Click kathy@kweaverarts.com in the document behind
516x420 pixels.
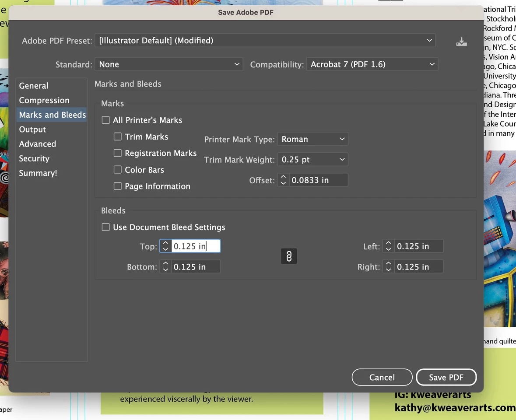pos(455,408)
